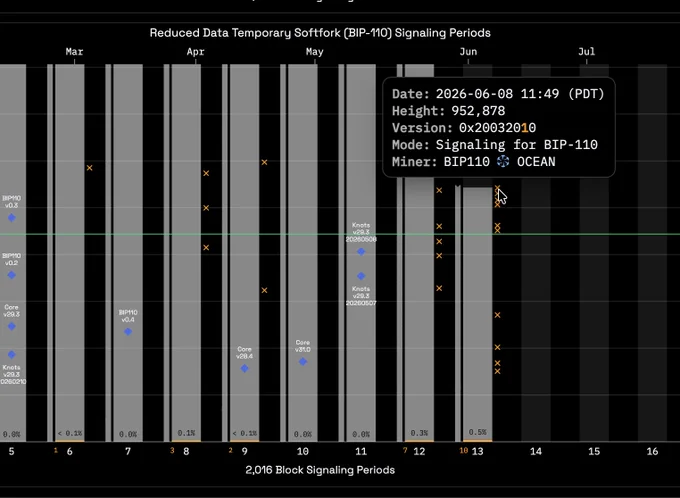The image size is (680, 498).
Task: Click the tooltip Height 952,878 line
Action: coord(448,111)
